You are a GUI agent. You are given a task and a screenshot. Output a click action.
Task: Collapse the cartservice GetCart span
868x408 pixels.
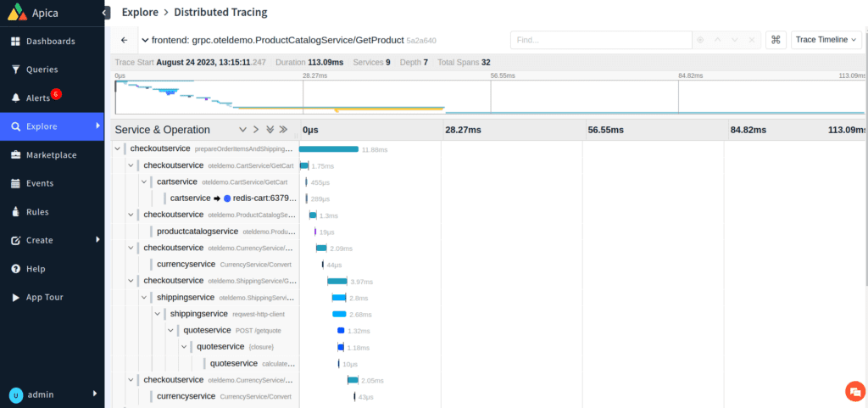144,182
